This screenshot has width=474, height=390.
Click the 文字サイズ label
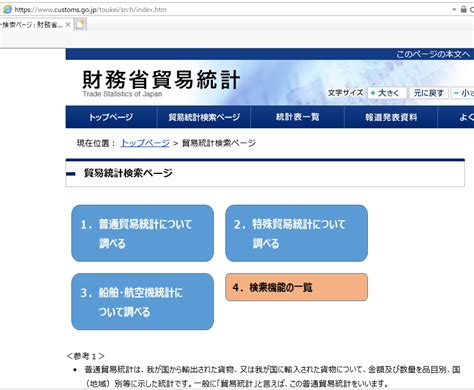[x=345, y=93]
